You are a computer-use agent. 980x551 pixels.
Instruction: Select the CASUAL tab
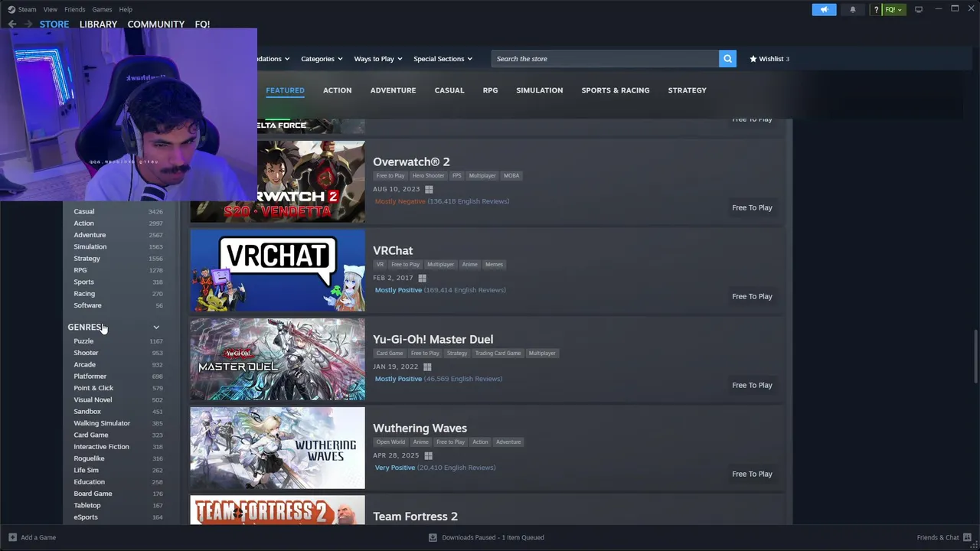[x=449, y=90]
